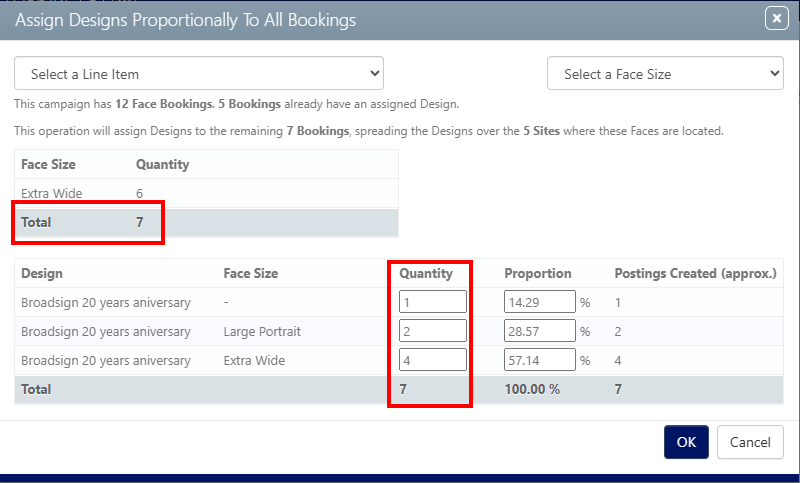Edit quantity field for Large Portrait design
Screen dimensions: 800x483
tap(433, 331)
